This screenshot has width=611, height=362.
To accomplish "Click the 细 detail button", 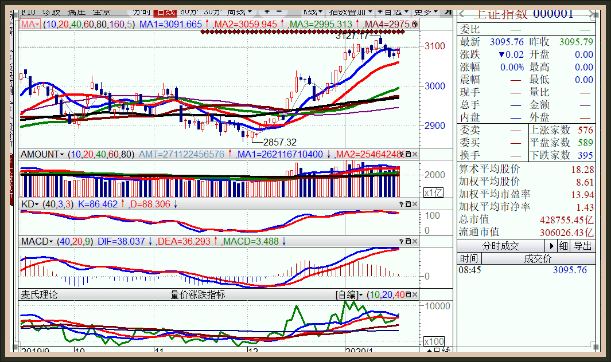I will coord(563,246).
